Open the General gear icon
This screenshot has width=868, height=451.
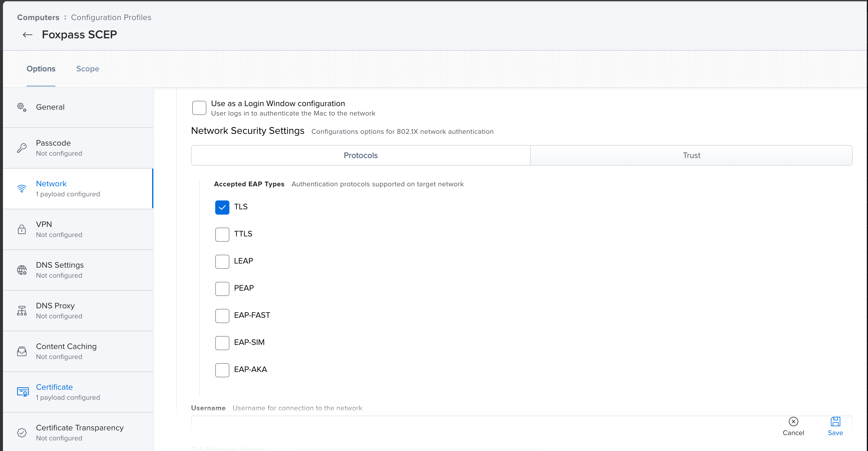(x=22, y=107)
